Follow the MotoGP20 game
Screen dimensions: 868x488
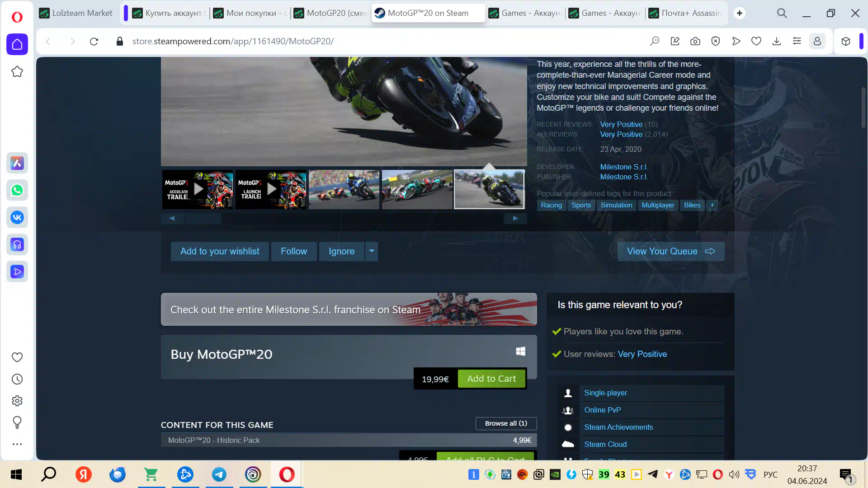pyautogui.click(x=294, y=251)
